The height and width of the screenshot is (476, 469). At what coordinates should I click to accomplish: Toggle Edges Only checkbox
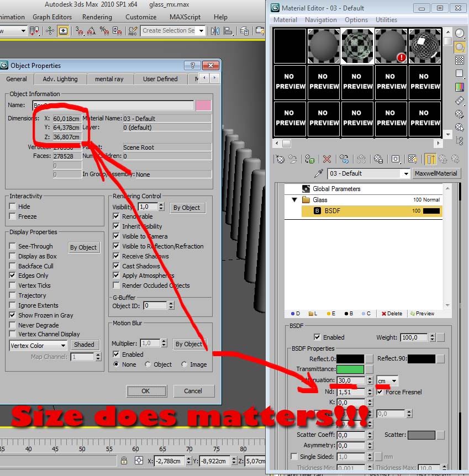13,276
